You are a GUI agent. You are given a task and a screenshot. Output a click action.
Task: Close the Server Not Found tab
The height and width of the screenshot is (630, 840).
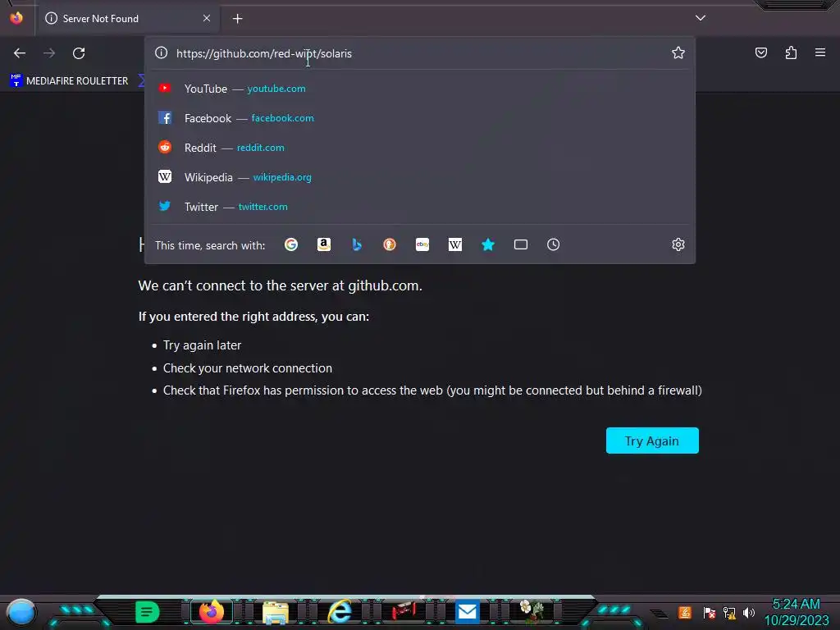[207, 18]
